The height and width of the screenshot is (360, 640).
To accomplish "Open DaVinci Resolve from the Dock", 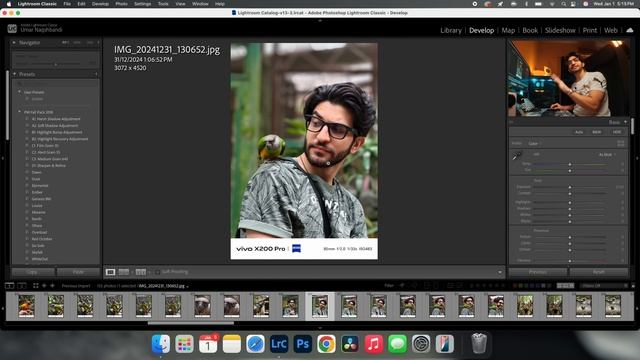I will (x=350, y=344).
